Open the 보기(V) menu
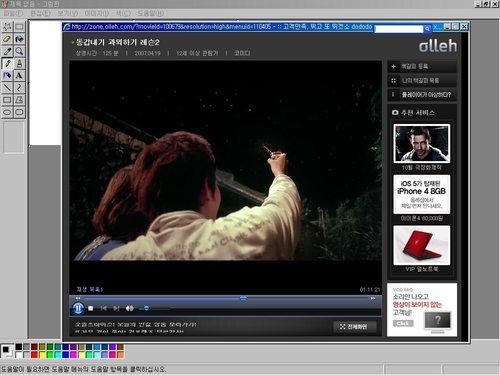Screen dimensions: 500x375 pyautogui.click(x=68, y=13)
